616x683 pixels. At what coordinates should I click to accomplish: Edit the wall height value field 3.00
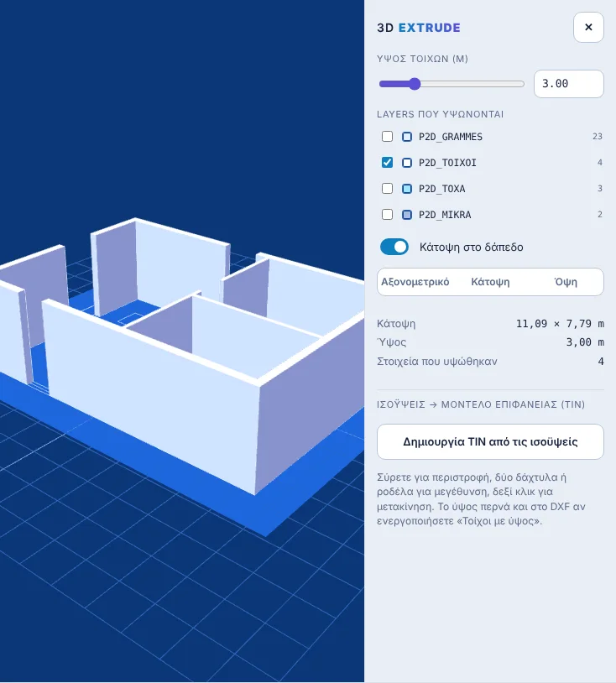tap(568, 84)
